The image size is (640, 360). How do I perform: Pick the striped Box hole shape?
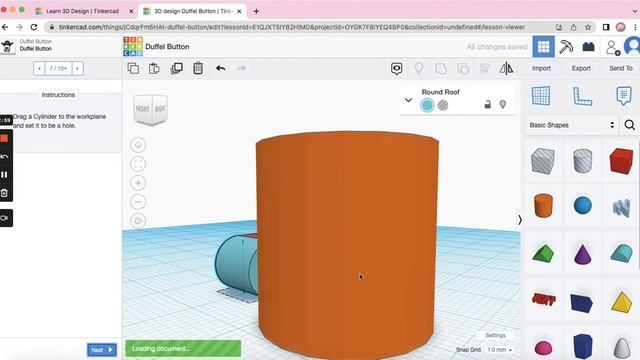[543, 161]
